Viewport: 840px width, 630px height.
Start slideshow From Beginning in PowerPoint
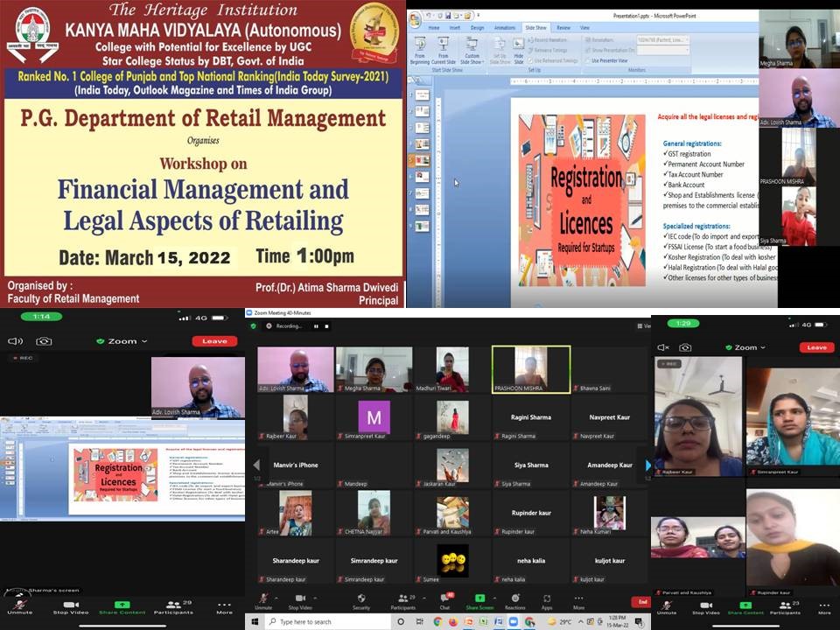420,51
